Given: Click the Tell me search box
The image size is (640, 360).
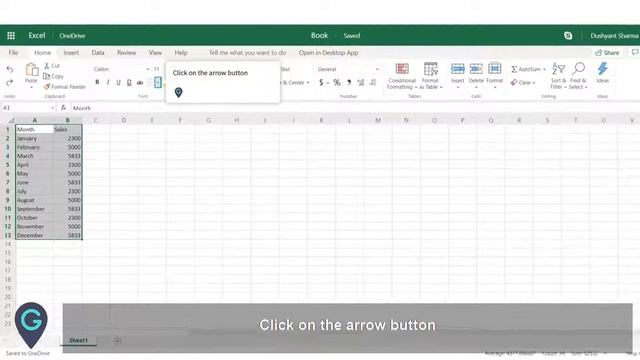Looking at the screenshot, I should click(x=247, y=53).
